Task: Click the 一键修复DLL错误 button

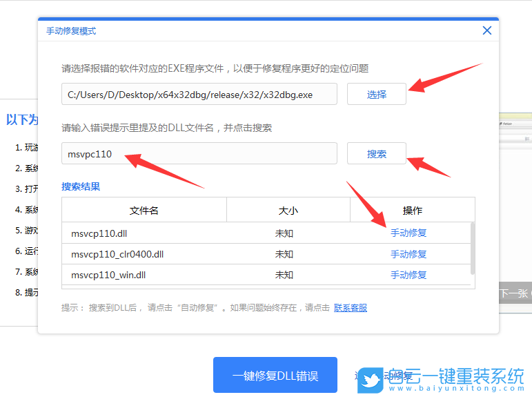Action: point(275,376)
